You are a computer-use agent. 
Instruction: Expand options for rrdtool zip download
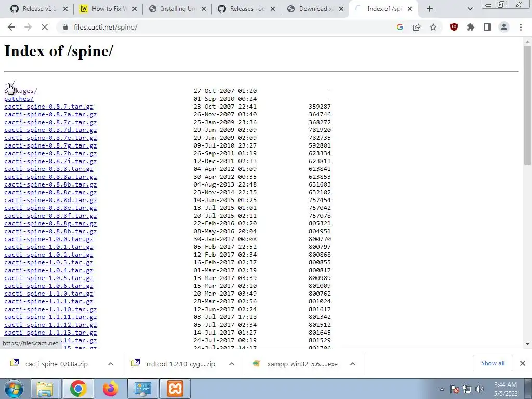click(x=232, y=364)
